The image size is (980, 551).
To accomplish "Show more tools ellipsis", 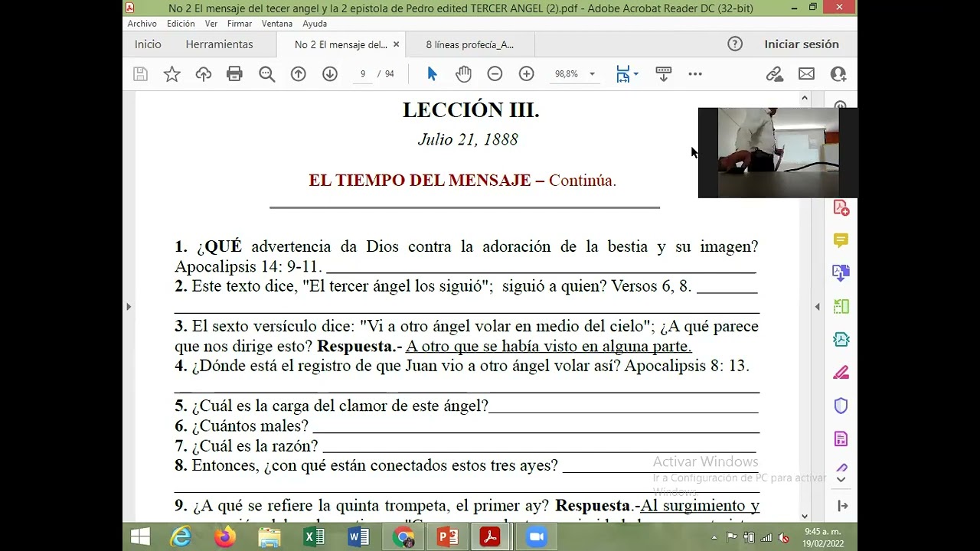I will click(x=695, y=74).
